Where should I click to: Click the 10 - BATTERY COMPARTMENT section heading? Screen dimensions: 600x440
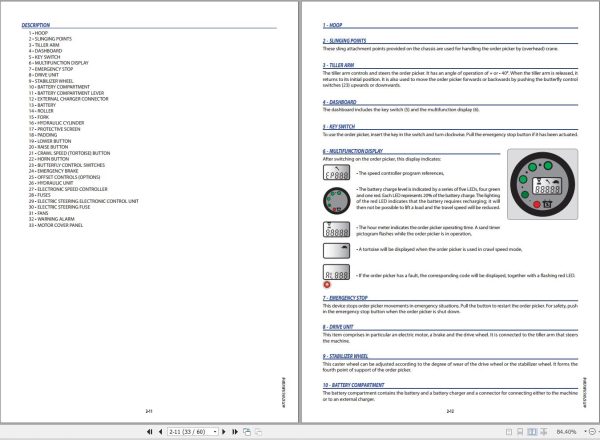(x=353, y=385)
